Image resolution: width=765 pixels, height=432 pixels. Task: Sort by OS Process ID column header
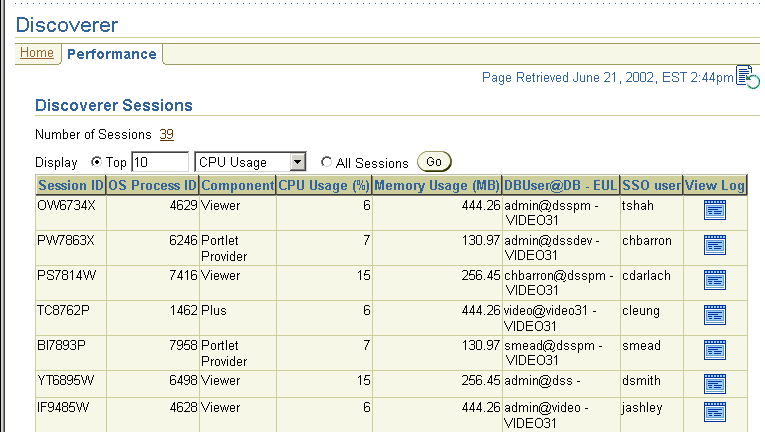point(152,185)
